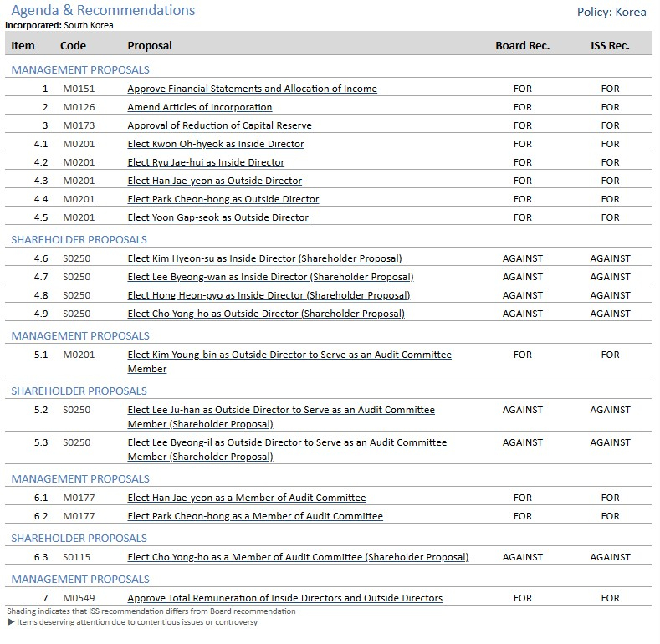Open Approval of Reduction of Capital Reserve
660x644 pixels.
point(219,125)
